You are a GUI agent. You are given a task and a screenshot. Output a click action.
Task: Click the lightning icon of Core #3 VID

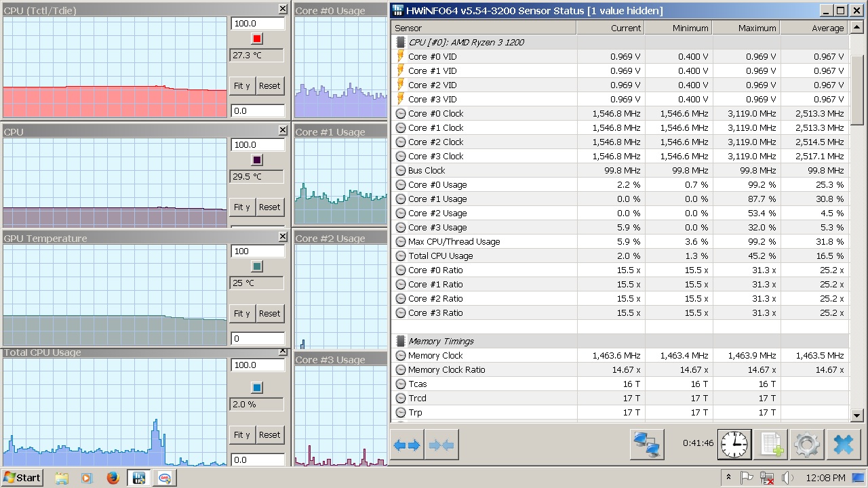click(x=401, y=99)
